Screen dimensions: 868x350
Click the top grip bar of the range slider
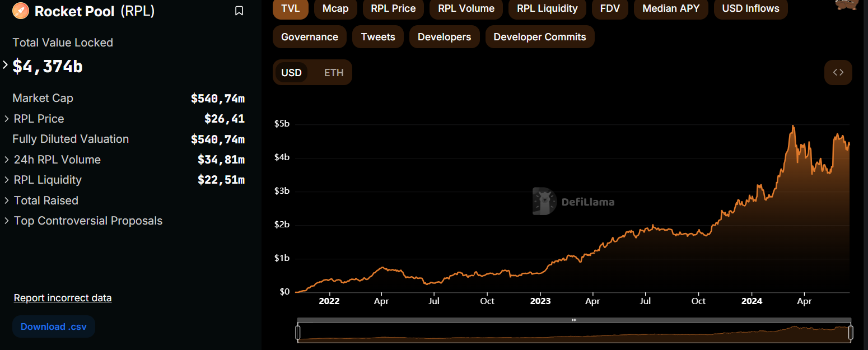pyautogui.click(x=574, y=320)
